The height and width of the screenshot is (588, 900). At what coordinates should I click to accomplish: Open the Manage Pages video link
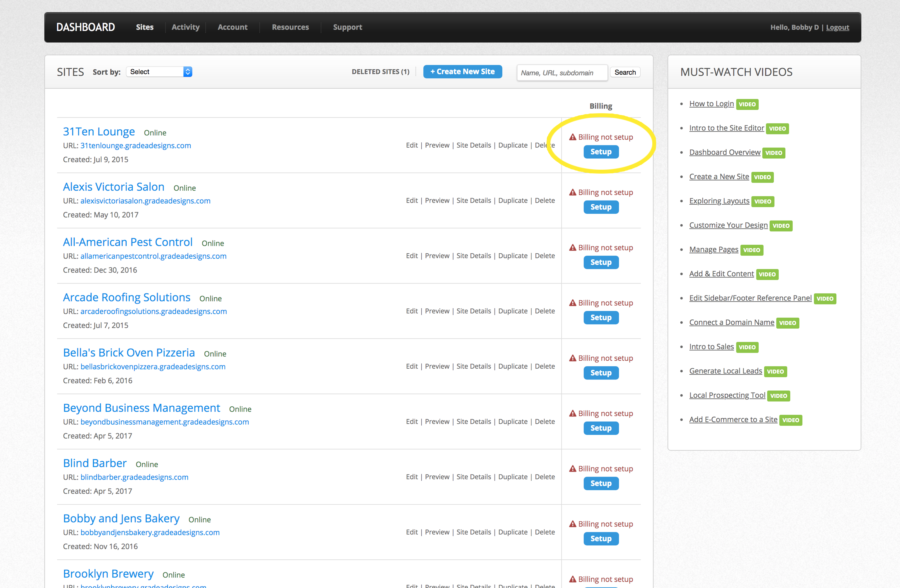click(714, 249)
